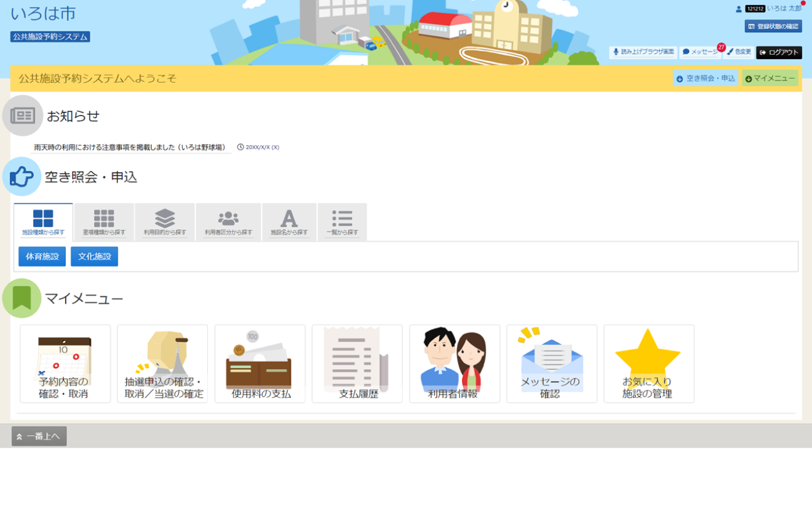Viewport: 812px width, 517px height.
Task: Open the 予約内容の確認・取消 calendar tile
Action: point(65,364)
